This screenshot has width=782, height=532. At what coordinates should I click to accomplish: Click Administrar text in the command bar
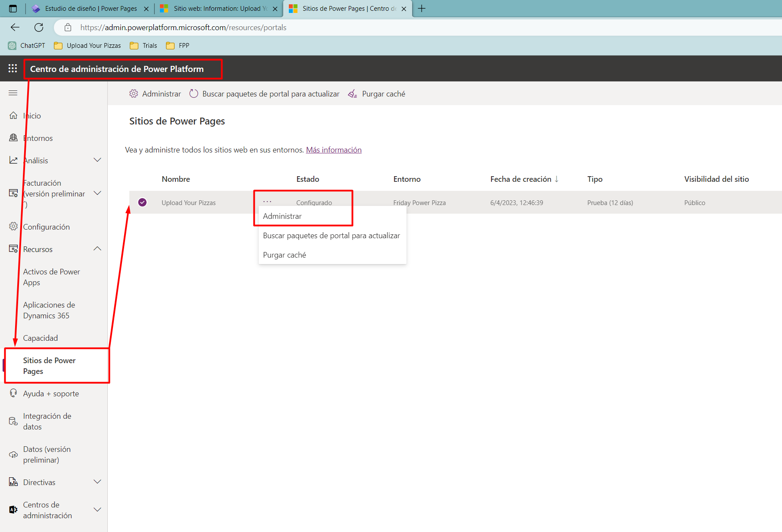162,94
